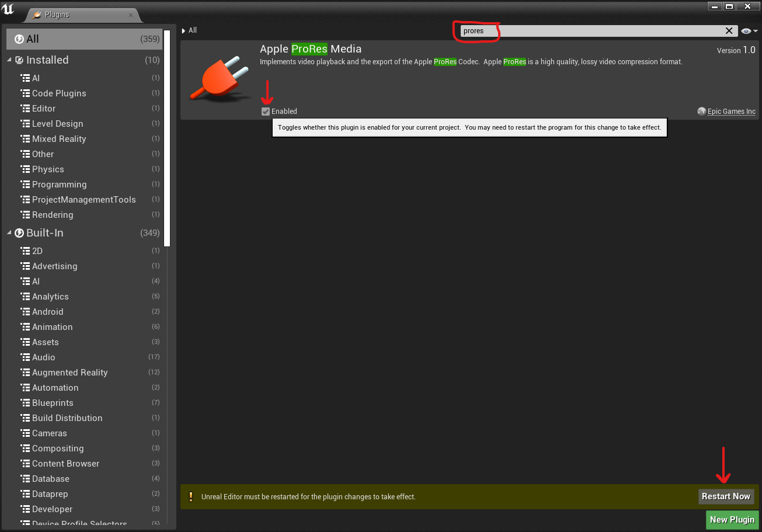Screen dimensions: 762x532
Task: Toggle the Enabled checkbox for Apple ProRes
Action: 266,112
